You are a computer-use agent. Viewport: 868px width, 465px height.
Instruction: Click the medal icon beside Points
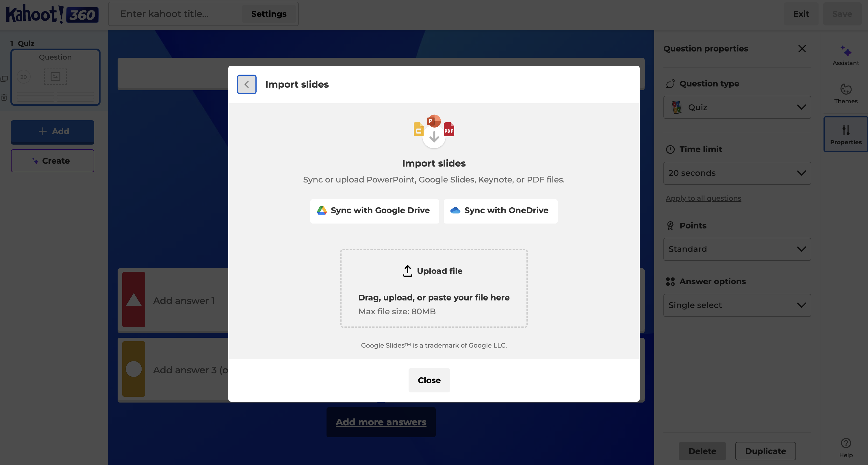click(x=670, y=226)
